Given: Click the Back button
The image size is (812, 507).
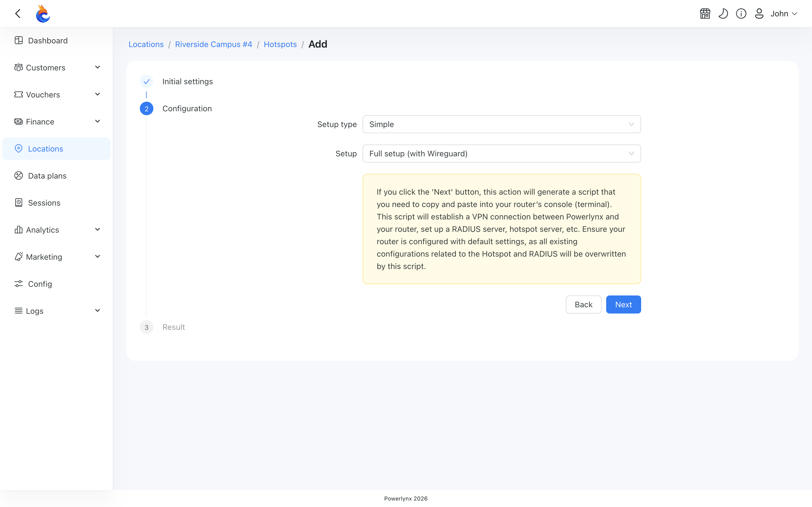Looking at the screenshot, I should pyautogui.click(x=584, y=304).
